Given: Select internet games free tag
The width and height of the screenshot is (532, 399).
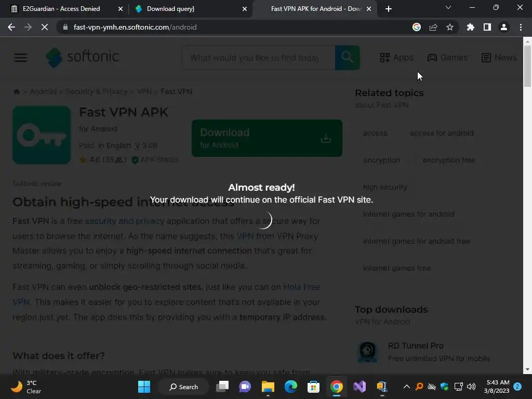Looking at the screenshot, I should coord(396,268).
